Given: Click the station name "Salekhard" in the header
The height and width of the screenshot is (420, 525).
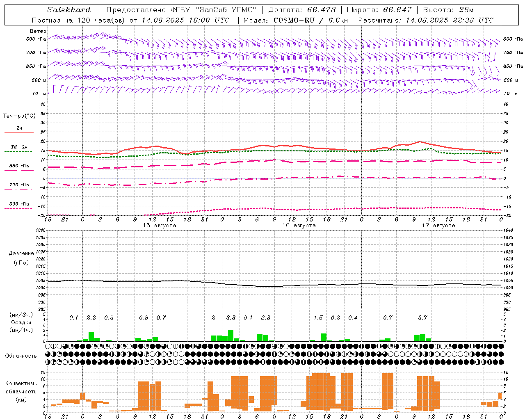Looking at the screenshot, I should point(69,10).
